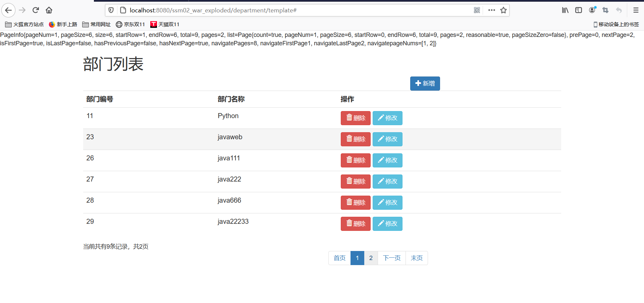The height and width of the screenshot is (303, 644).
Task: Open the 火狐官方站点 bookmarks folder
Action: [x=24, y=24]
